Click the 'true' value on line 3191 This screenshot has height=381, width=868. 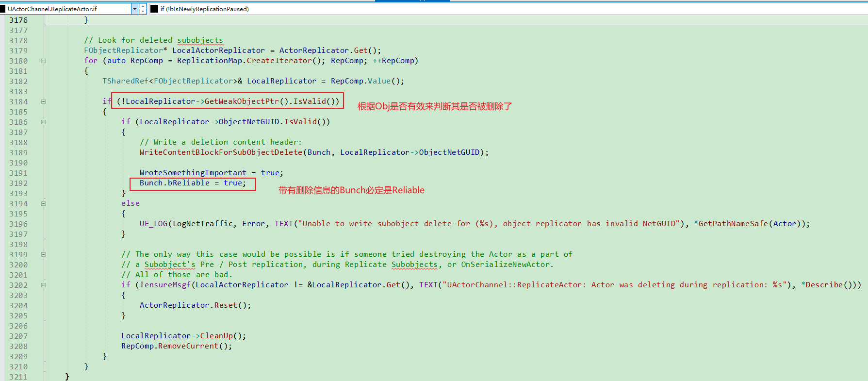click(x=270, y=173)
